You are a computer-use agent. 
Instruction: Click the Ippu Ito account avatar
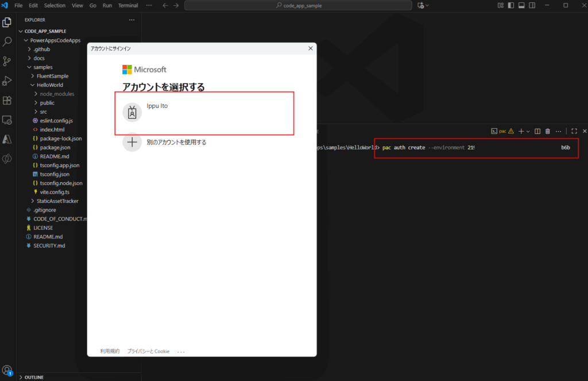[x=132, y=112]
